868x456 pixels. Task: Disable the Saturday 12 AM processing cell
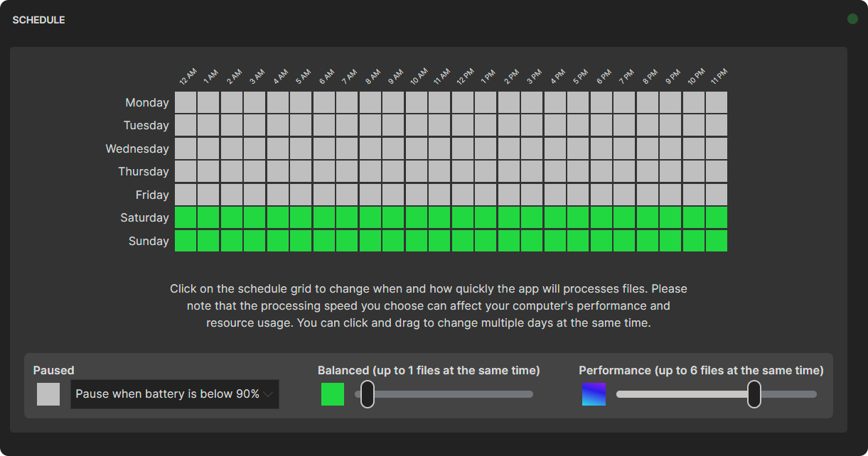(186, 217)
